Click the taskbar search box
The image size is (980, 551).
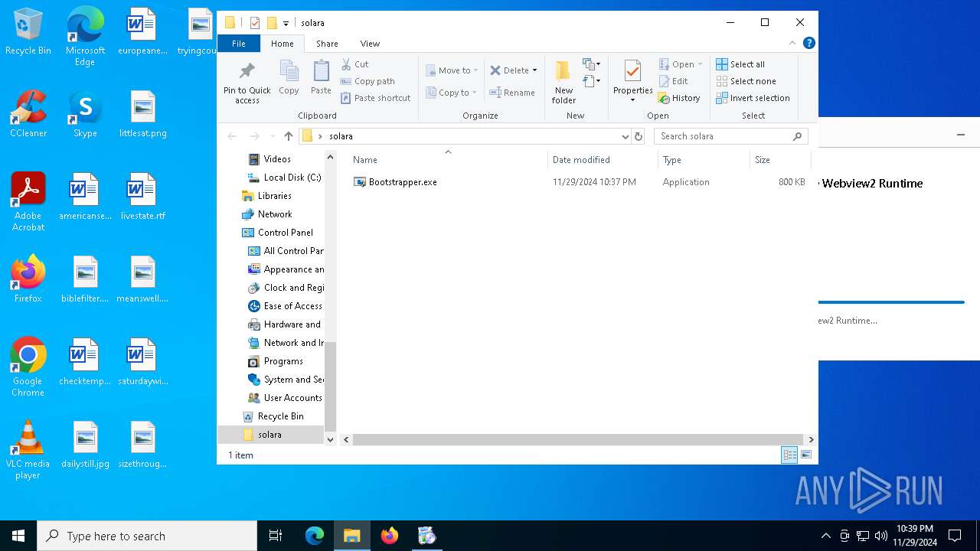coord(147,536)
